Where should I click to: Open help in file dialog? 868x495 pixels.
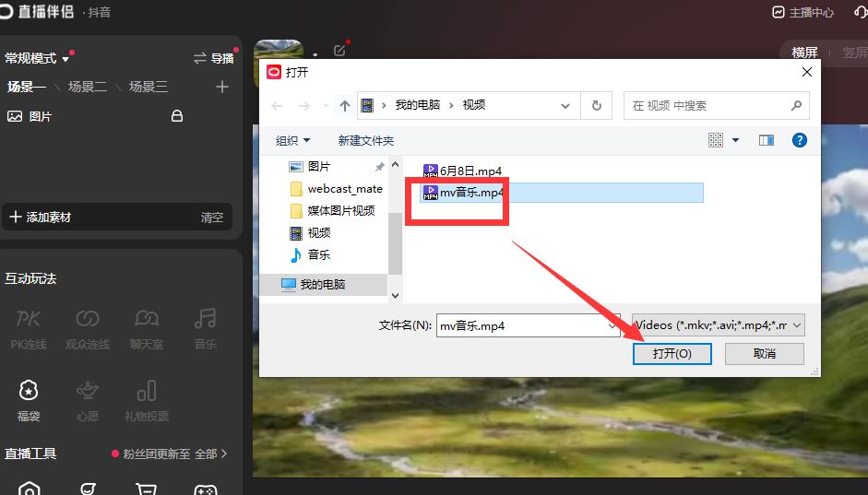pos(800,140)
